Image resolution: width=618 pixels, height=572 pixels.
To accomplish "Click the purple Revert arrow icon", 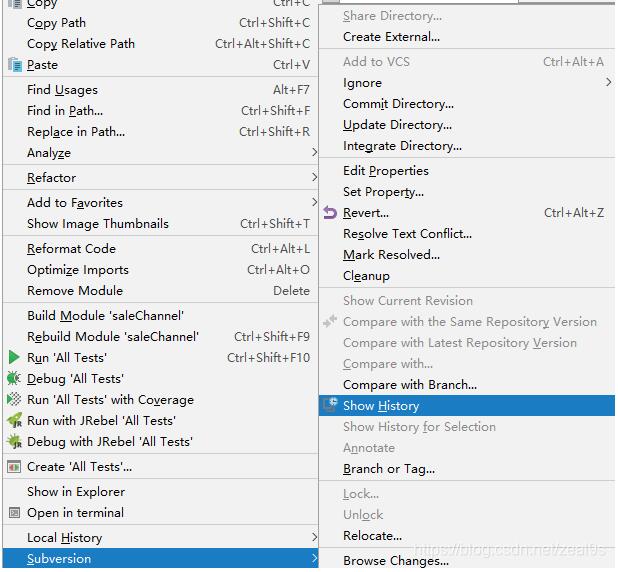I will [331, 213].
